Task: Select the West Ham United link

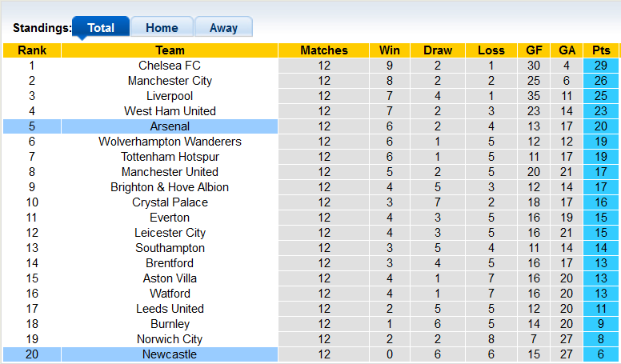Action: (170, 111)
